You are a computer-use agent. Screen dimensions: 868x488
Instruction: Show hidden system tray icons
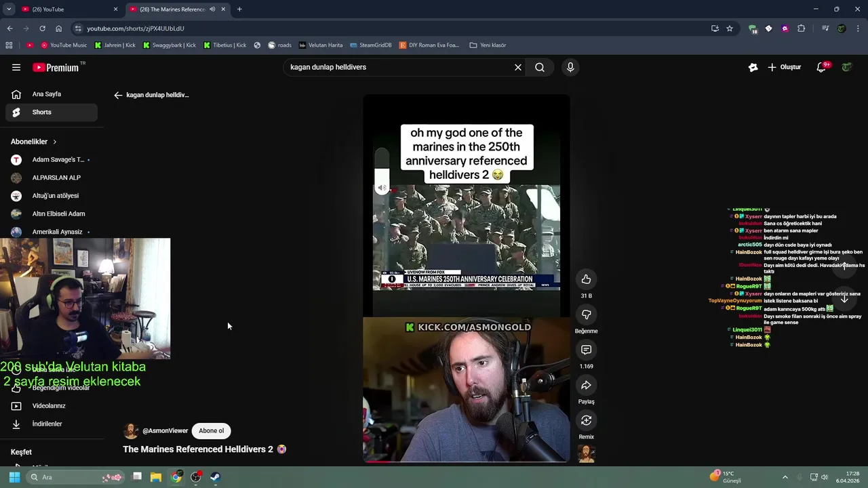click(x=785, y=477)
